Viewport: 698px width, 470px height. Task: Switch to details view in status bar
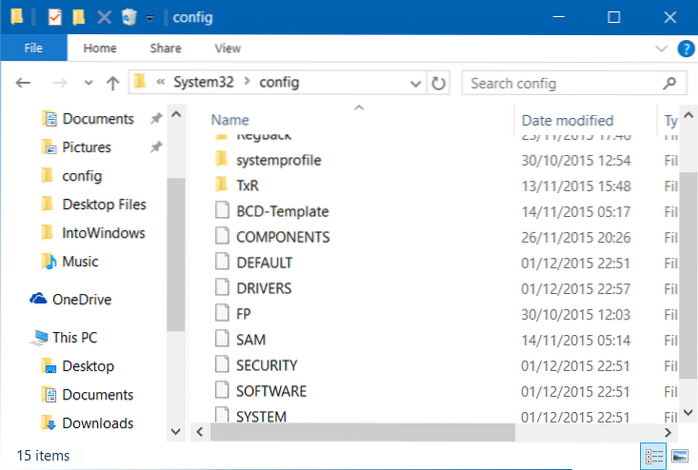coord(656,456)
